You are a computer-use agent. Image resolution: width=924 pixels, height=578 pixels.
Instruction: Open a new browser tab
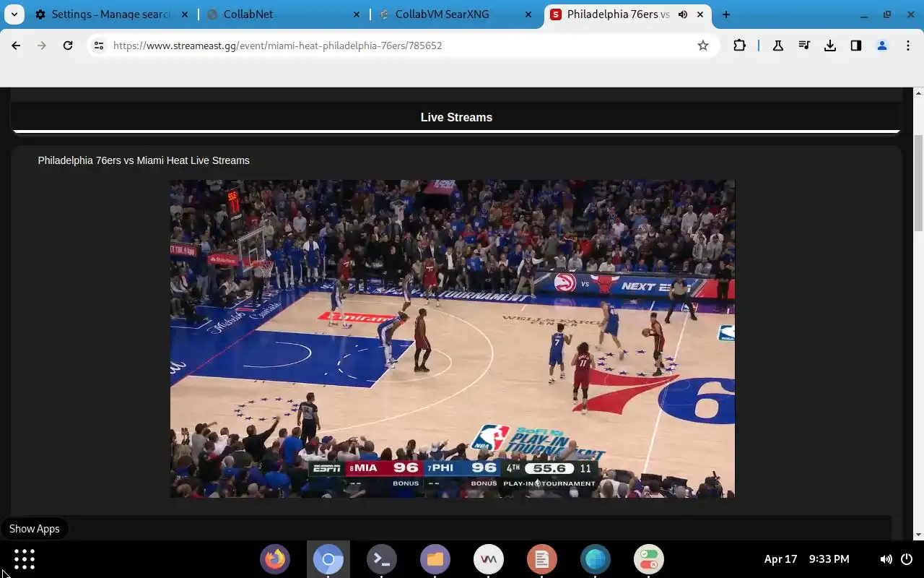(x=726, y=14)
